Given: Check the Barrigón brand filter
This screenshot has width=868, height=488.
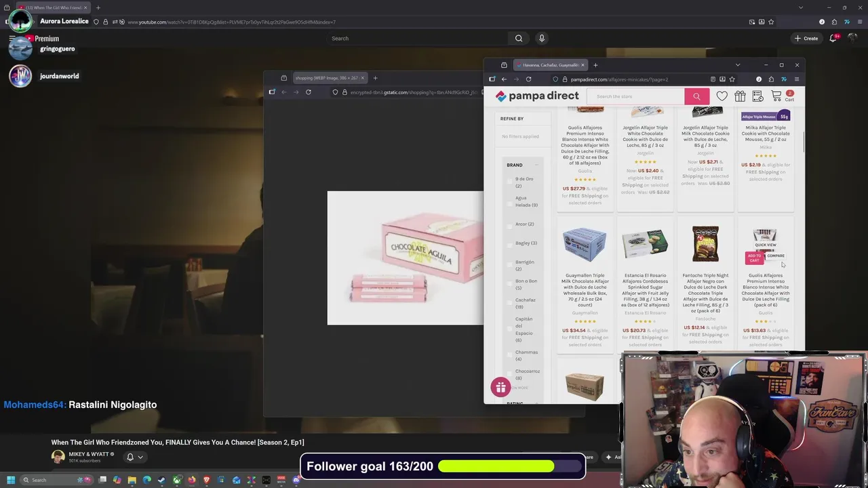Looking at the screenshot, I should (x=510, y=265).
